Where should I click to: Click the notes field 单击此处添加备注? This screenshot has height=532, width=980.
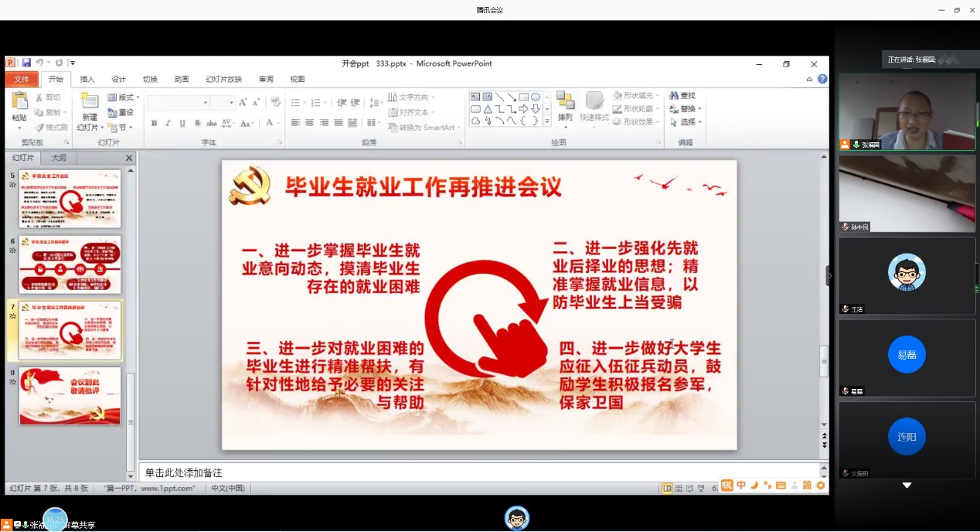tap(479, 472)
